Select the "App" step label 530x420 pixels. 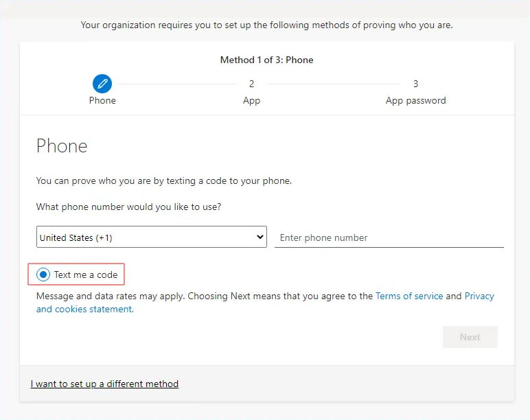click(x=251, y=100)
